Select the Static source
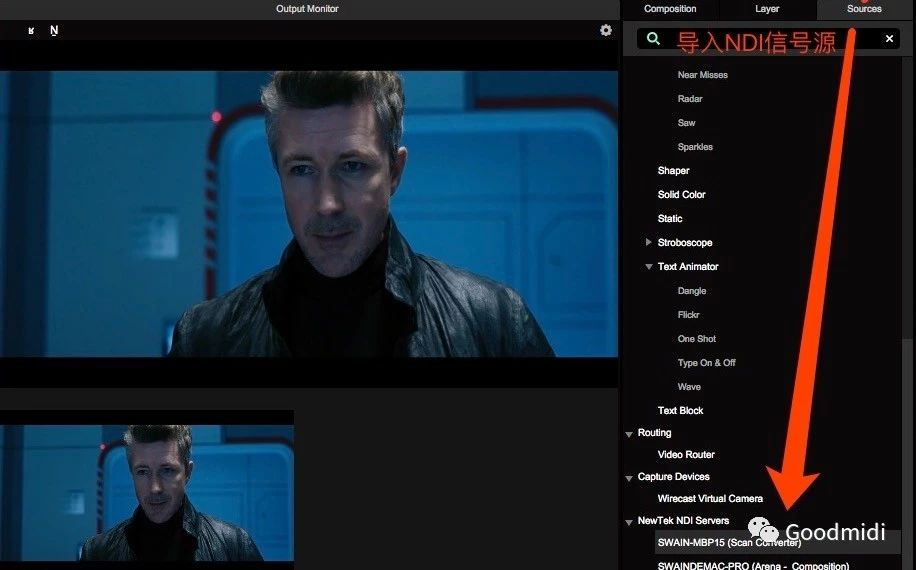 (670, 218)
